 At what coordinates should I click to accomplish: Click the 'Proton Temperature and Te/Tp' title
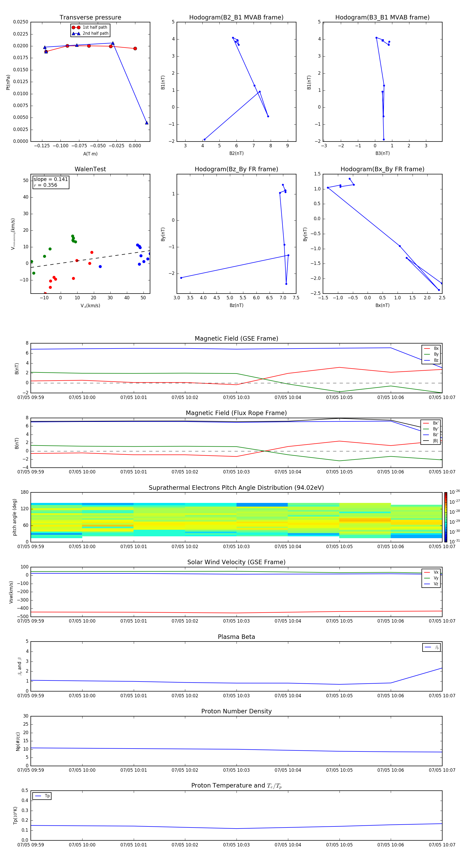236,786
